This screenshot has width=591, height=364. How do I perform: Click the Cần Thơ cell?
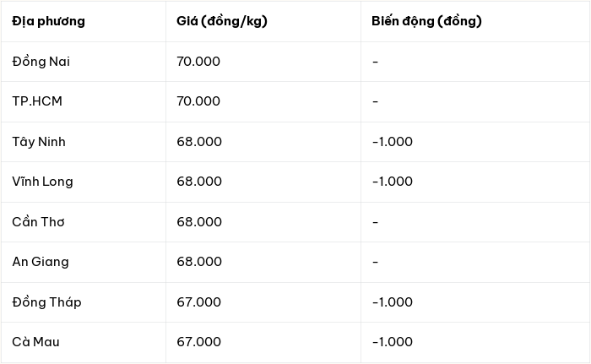pyautogui.click(x=38, y=222)
